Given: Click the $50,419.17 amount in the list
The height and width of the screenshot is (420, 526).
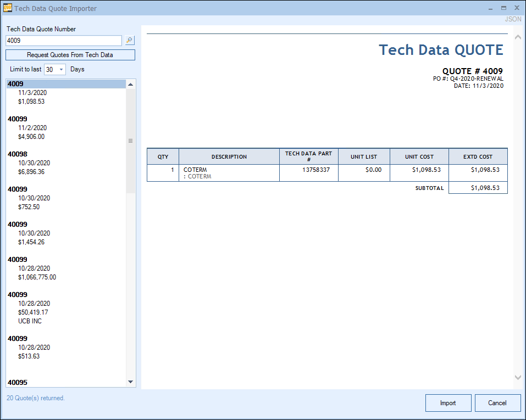Looking at the screenshot, I should click(x=33, y=312).
